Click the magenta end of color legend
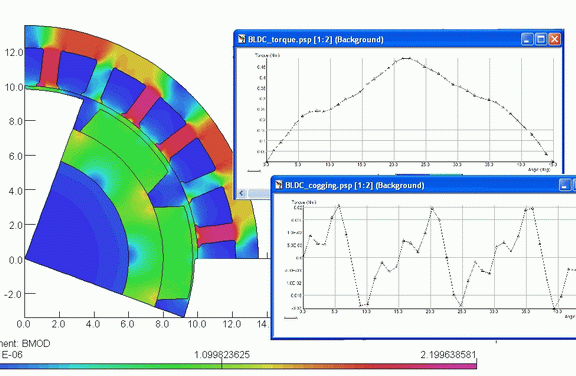The width and height of the screenshot is (576, 376). (x=470, y=366)
